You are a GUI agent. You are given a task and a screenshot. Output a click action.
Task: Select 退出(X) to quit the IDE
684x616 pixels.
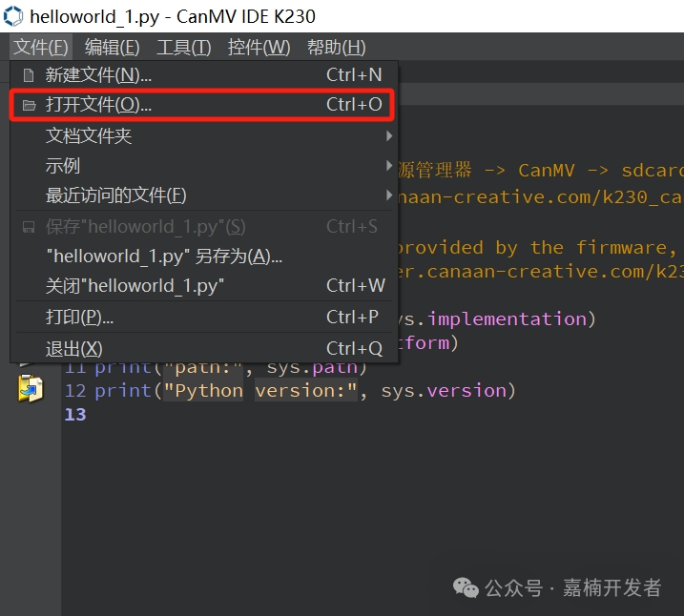coord(73,348)
